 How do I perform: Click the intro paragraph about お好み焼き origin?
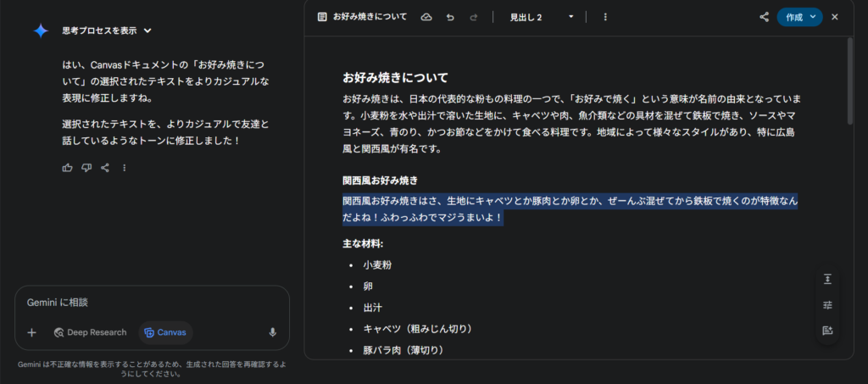(x=572, y=125)
